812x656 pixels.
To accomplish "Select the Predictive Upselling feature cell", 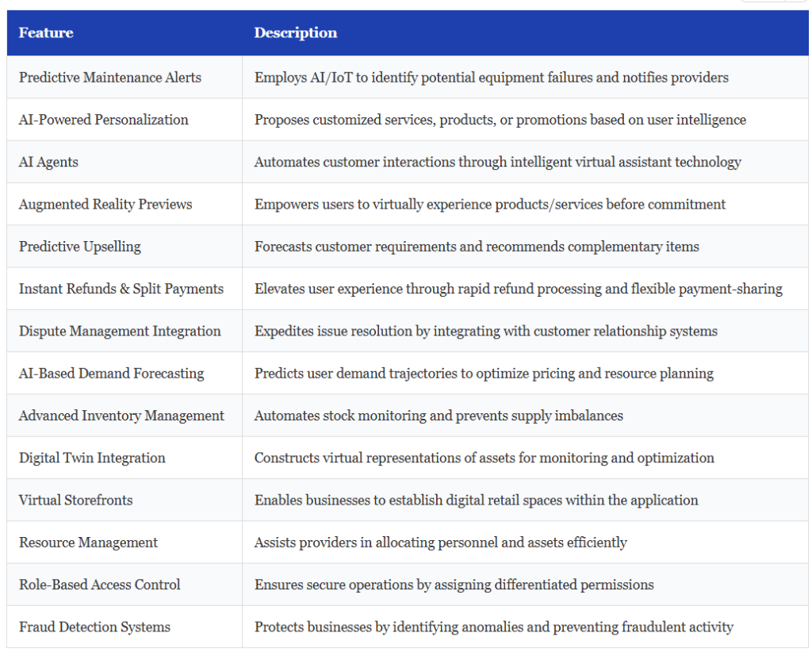I will pyautogui.click(x=80, y=247).
